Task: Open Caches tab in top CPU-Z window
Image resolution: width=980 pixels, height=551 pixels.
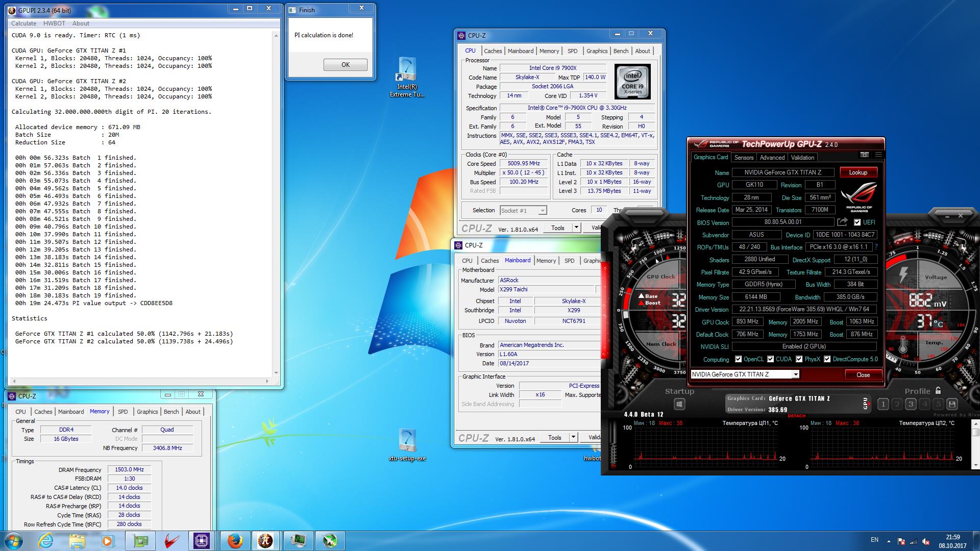Action: click(x=493, y=51)
